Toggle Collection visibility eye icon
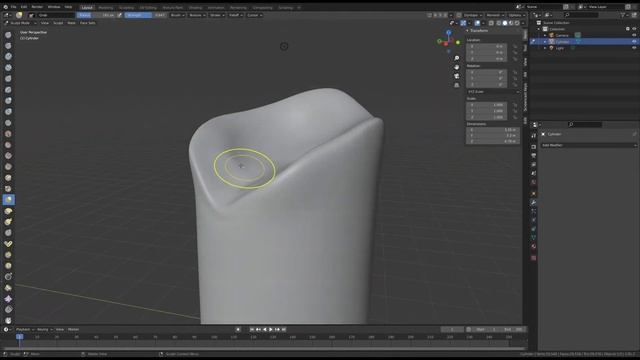Screen dimensions: 640x360 point(634,29)
